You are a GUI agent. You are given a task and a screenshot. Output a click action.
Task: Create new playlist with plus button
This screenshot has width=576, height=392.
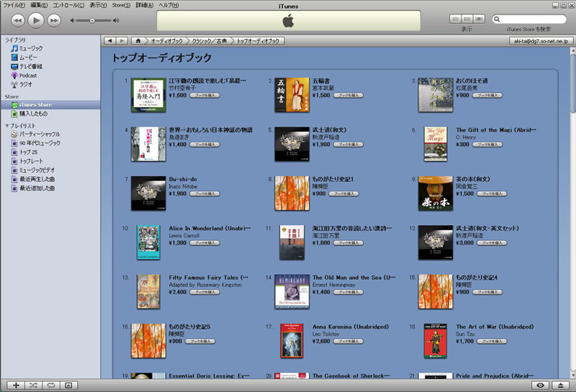(x=16, y=385)
